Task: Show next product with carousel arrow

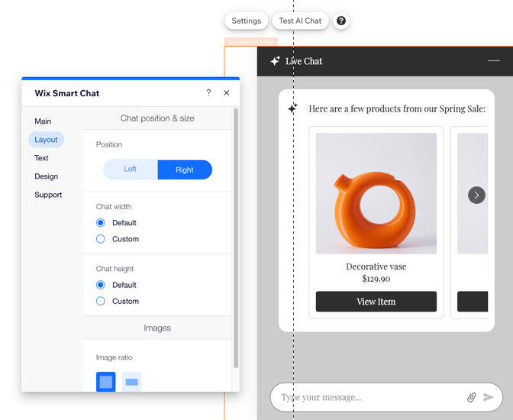Action: pyautogui.click(x=476, y=195)
